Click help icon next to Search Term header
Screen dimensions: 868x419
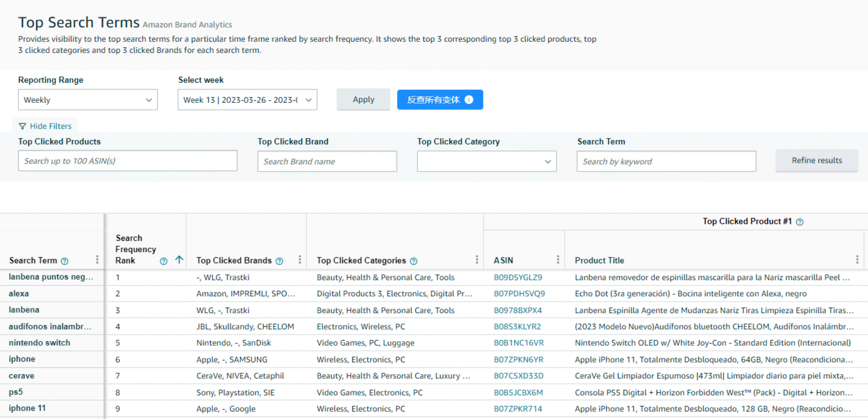point(65,261)
